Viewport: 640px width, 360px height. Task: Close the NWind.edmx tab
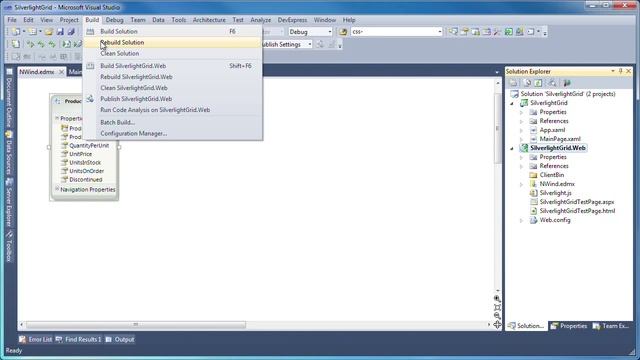point(61,72)
